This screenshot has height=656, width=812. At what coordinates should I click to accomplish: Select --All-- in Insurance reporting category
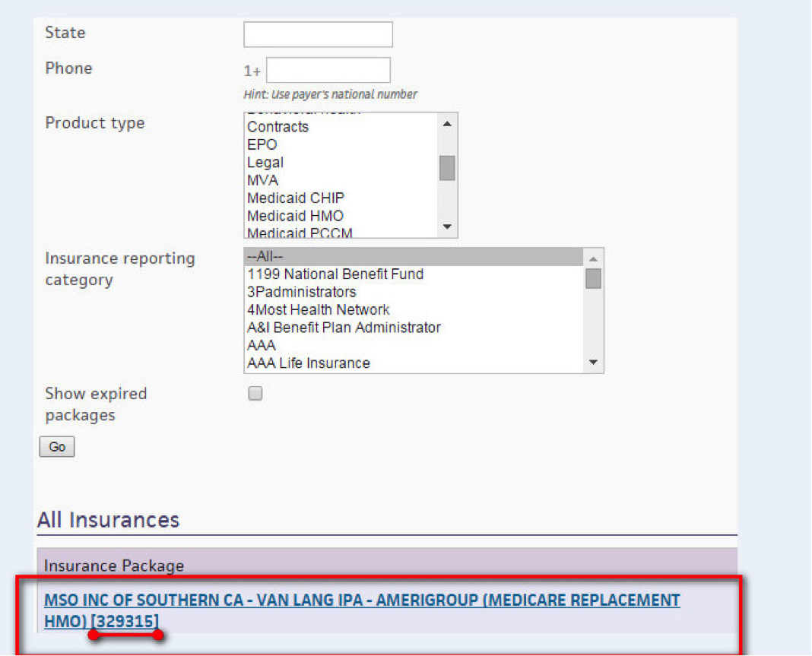(x=414, y=257)
